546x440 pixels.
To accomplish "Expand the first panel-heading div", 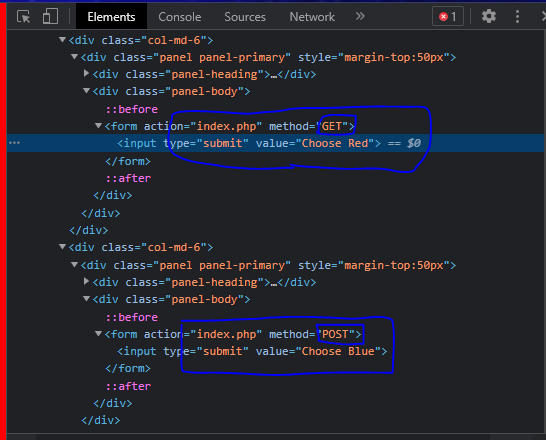I will 86,73.
